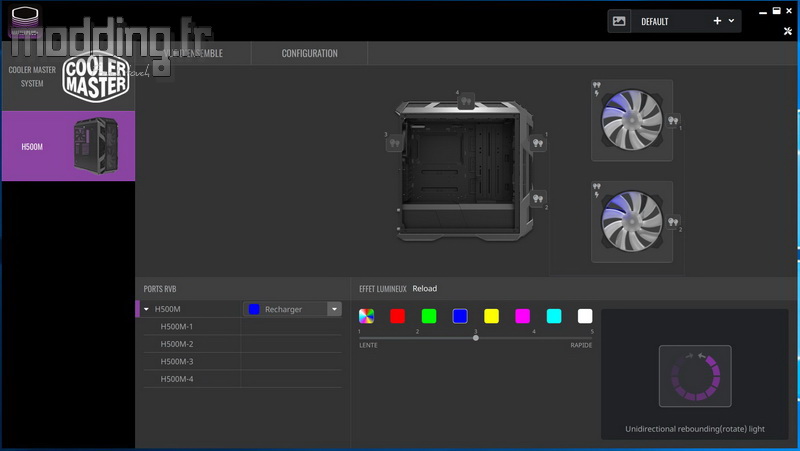Select the H500M-3 port row
This screenshot has height=451, width=800.
click(x=242, y=361)
